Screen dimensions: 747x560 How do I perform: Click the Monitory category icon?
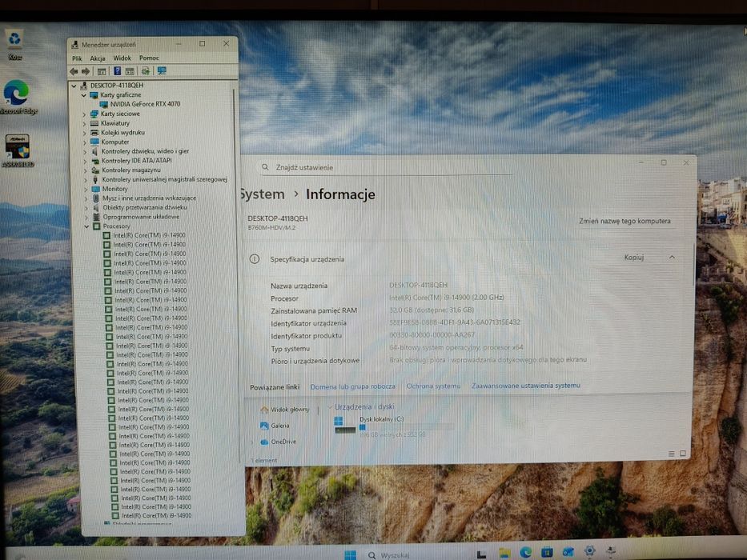(95, 189)
